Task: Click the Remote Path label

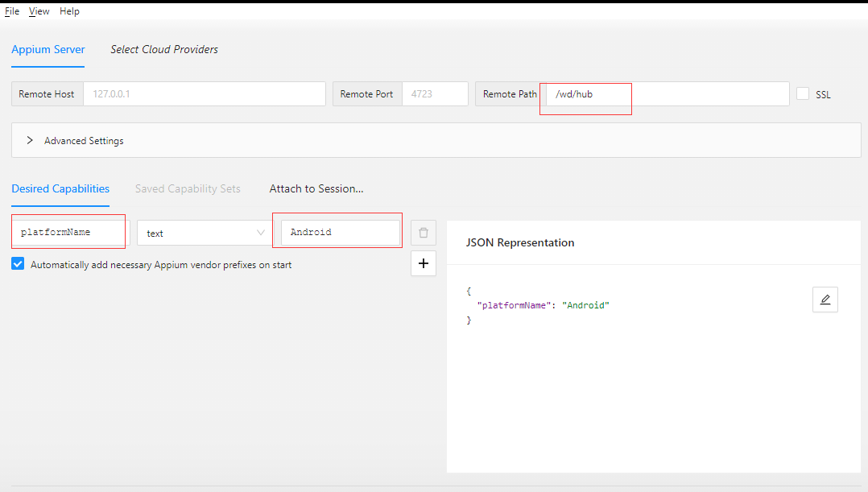Action: point(510,94)
